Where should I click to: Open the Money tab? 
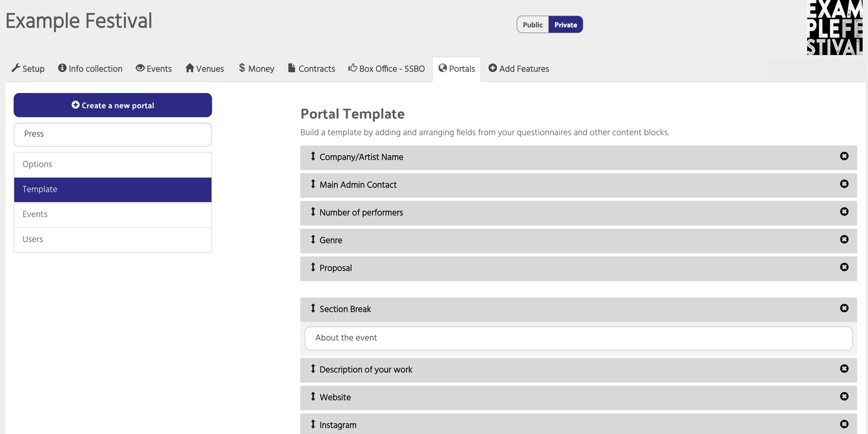[x=257, y=69]
